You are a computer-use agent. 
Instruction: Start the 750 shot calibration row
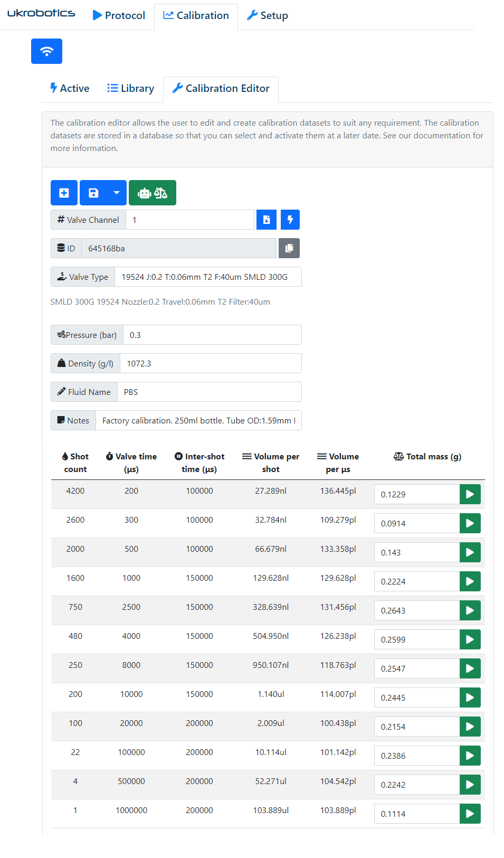click(470, 610)
